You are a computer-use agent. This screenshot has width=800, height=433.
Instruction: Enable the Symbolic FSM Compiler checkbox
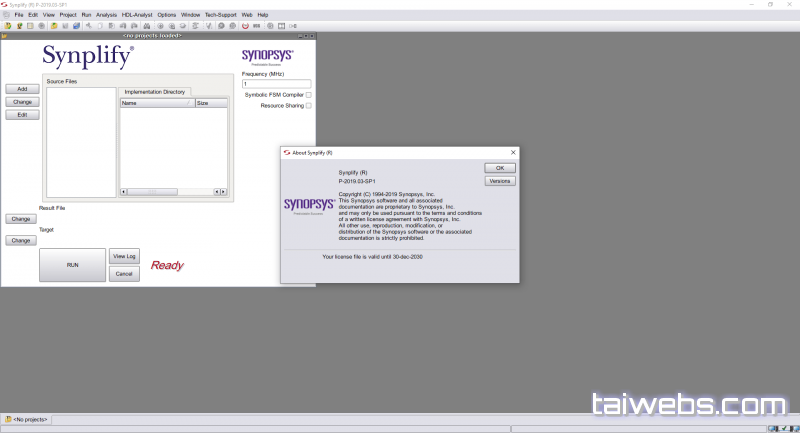coord(308,95)
